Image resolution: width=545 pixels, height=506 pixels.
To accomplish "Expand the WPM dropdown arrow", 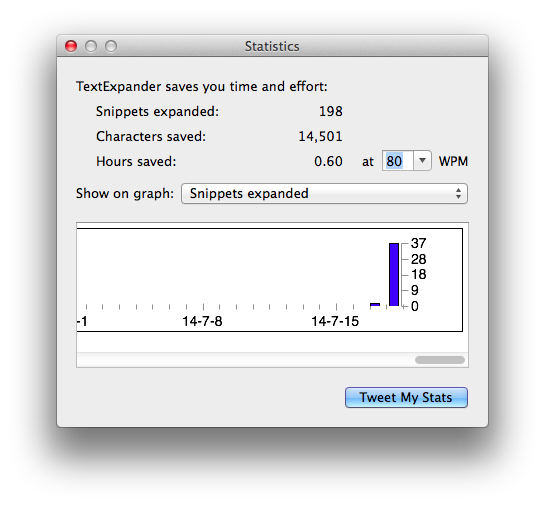I will click(x=422, y=161).
